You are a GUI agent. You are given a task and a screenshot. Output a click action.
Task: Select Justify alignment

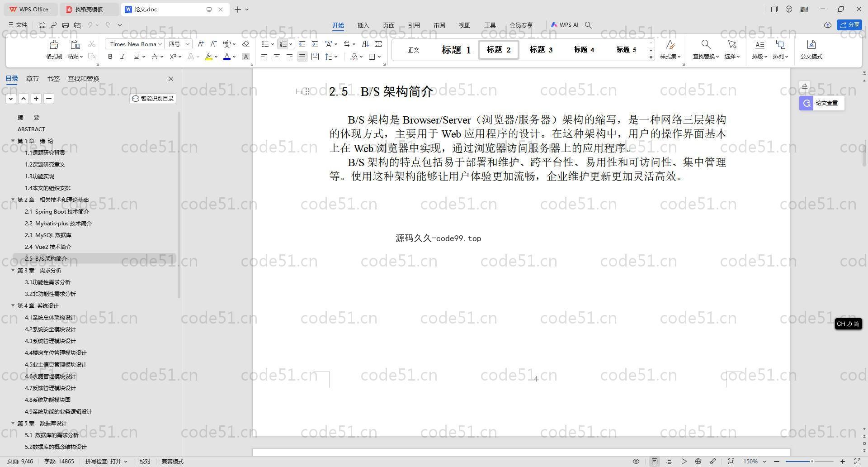coord(302,57)
